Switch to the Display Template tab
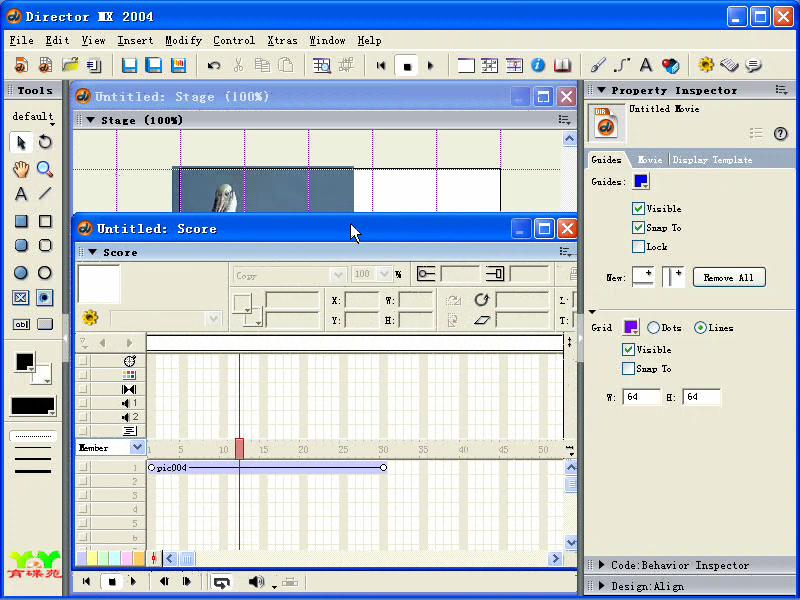The height and width of the screenshot is (600, 800). click(x=712, y=160)
